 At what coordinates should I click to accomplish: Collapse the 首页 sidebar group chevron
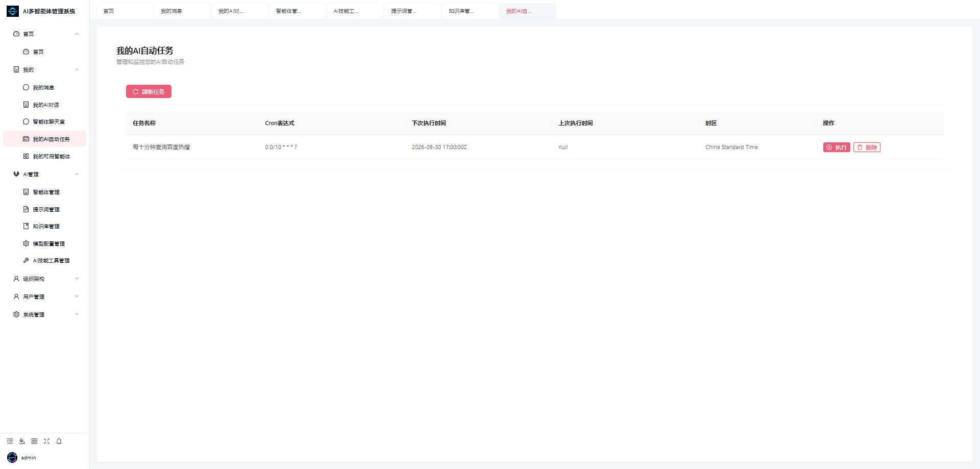coord(77,34)
